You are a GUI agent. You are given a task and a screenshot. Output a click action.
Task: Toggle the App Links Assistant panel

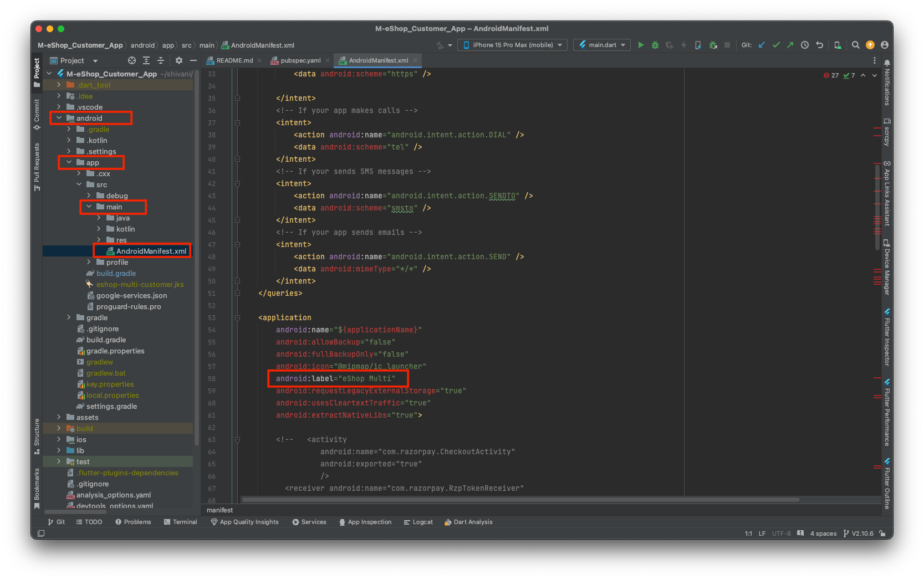pos(887,193)
